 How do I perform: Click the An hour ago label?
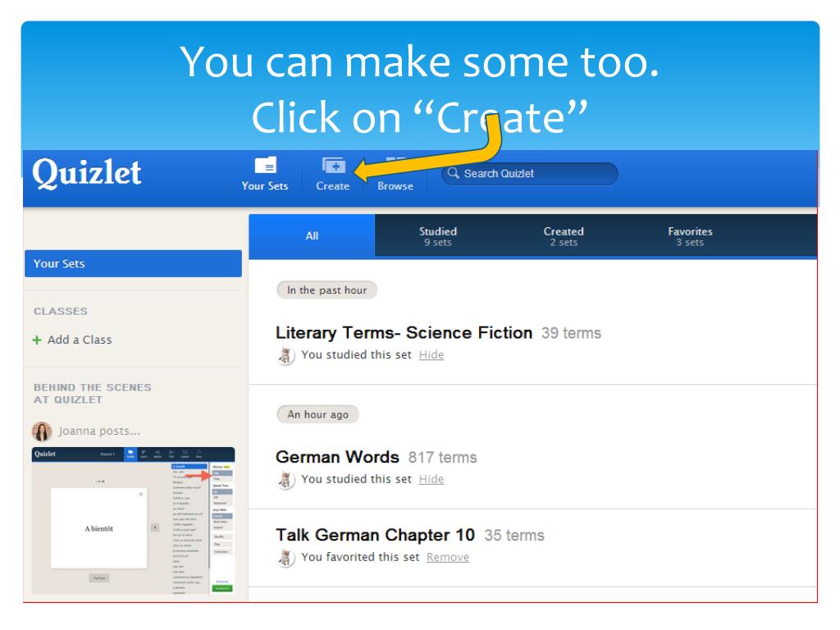(x=317, y=414)
